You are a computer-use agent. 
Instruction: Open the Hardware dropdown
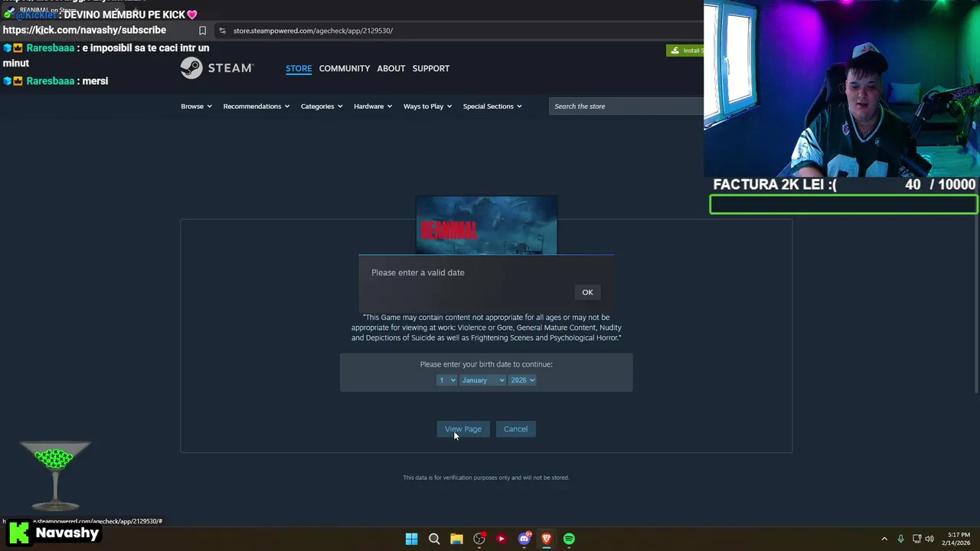click(373, 106)
